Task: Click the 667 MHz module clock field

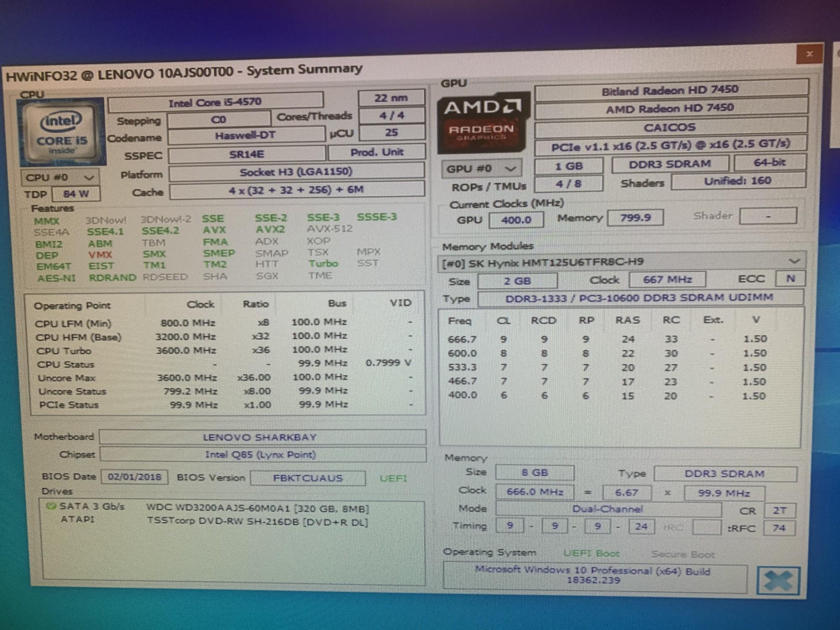Action: point(667,279)
